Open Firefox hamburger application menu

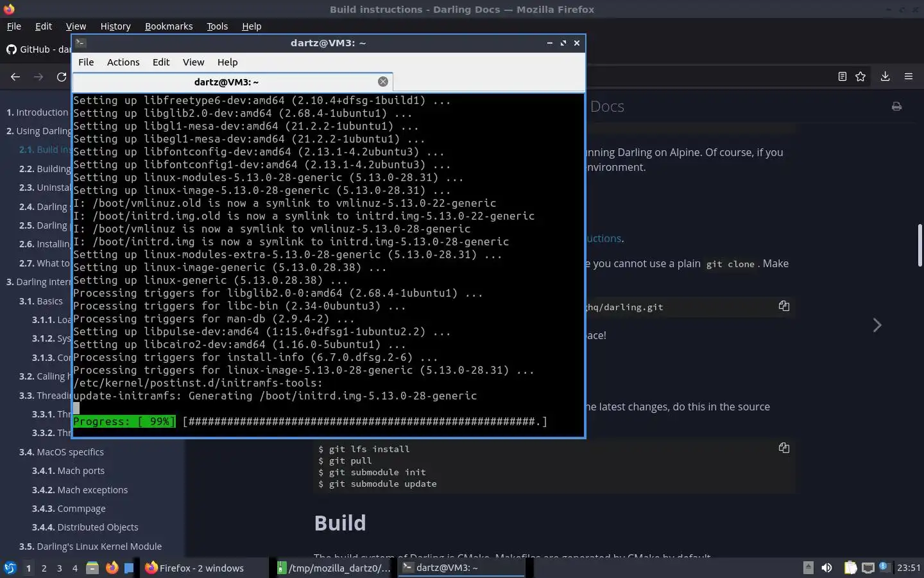tap(909, 76)
